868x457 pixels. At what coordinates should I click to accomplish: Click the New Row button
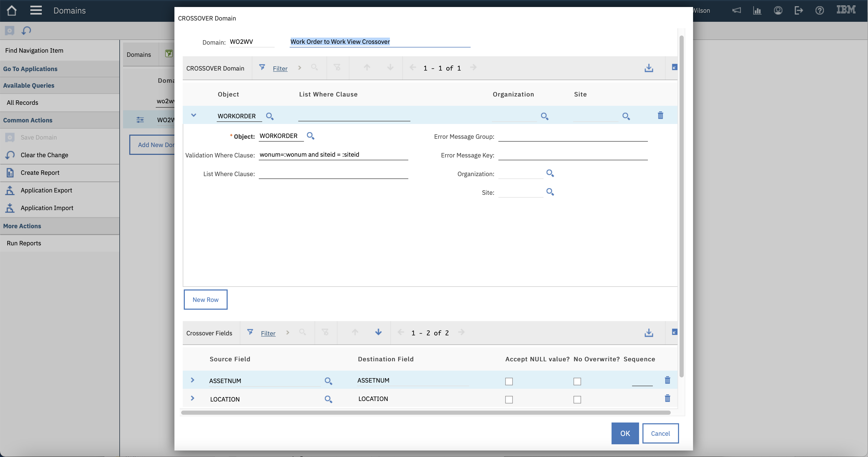pyautogui.click(x=205, y=299)
